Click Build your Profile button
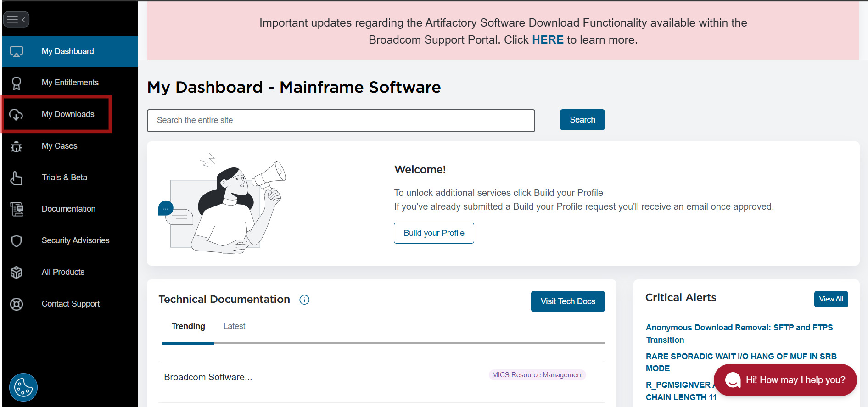 [434, 233]
